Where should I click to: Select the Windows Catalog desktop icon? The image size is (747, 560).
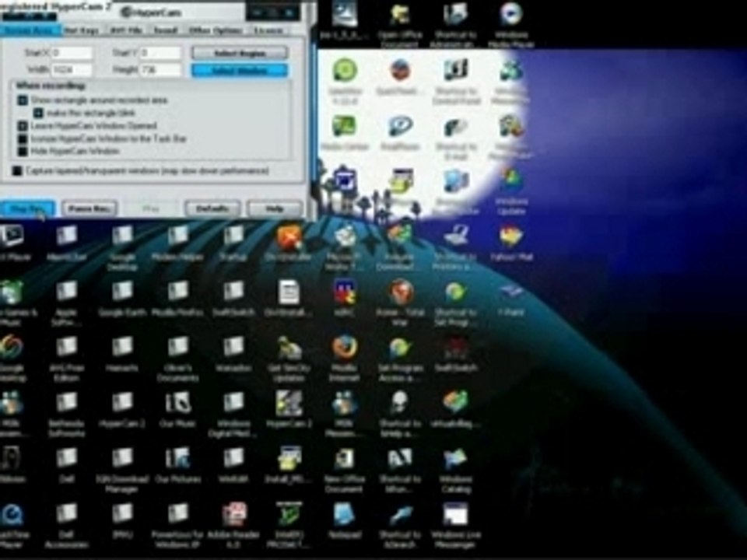[x=455, y=470]
